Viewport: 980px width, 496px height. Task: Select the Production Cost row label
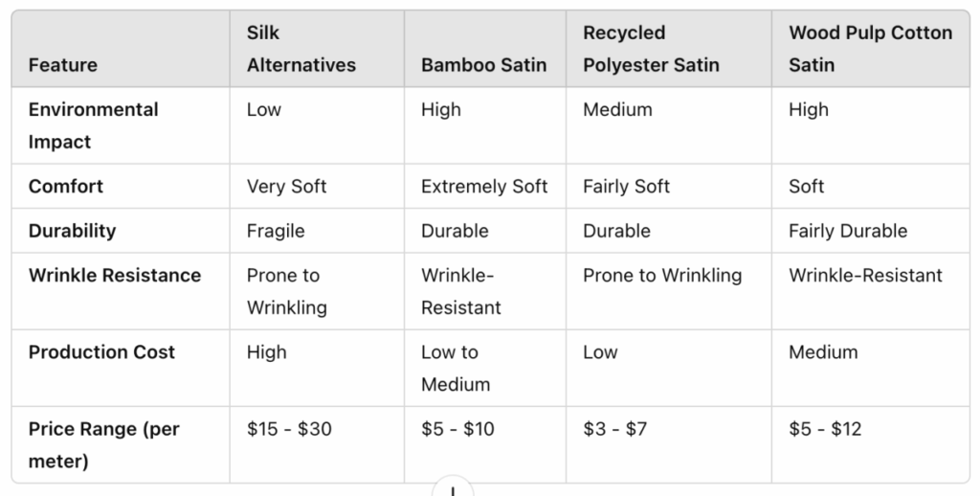click(x=101, y=352)
